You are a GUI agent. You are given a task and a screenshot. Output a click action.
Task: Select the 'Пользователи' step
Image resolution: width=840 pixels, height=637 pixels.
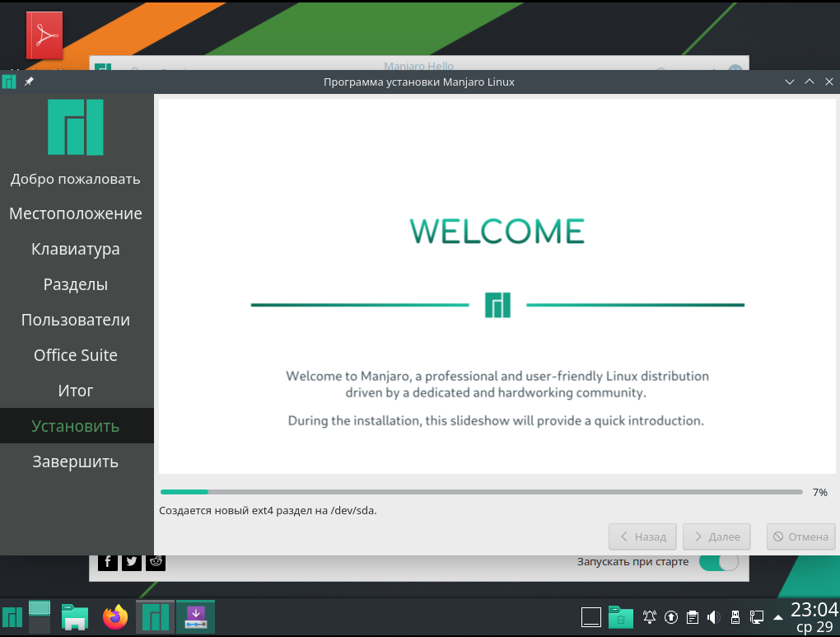pyautogui.click(x=76, y=320)
